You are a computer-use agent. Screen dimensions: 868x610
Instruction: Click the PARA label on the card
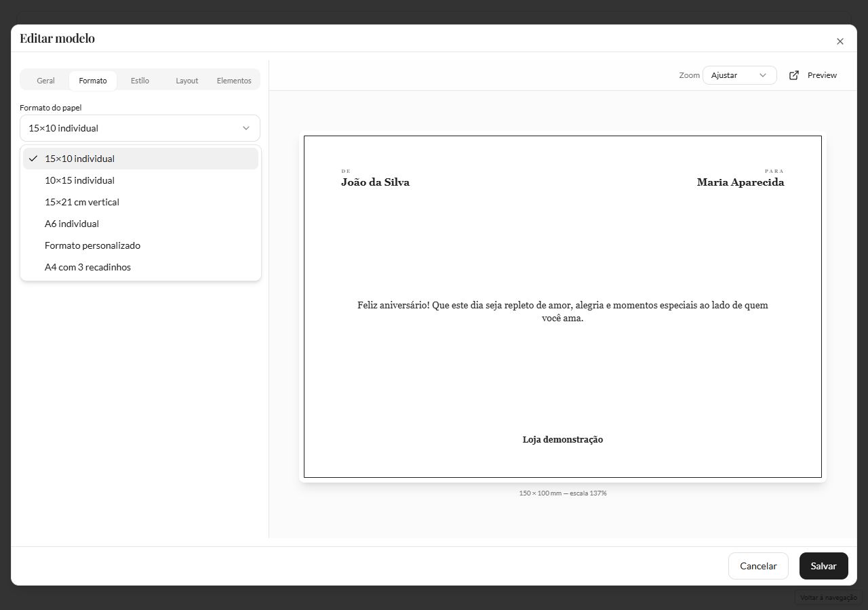[x=774, y=171]
